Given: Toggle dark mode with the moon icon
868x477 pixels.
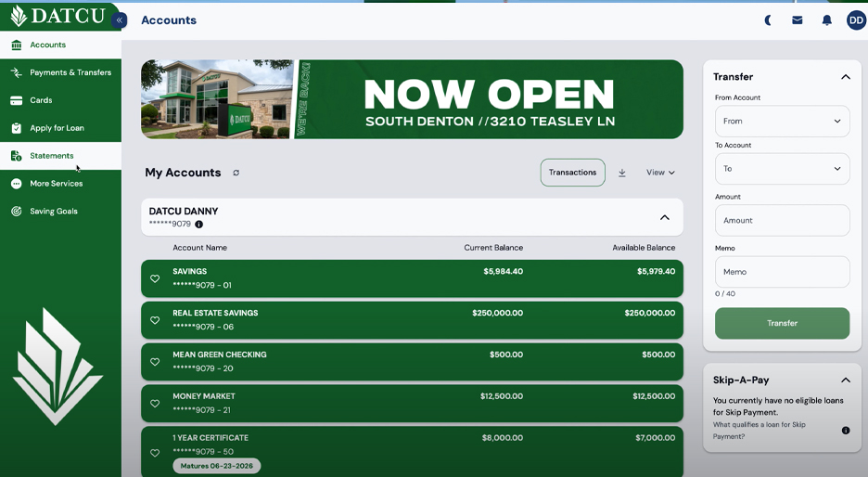Looking at the screenshot, I should click(x=768, y=20).
